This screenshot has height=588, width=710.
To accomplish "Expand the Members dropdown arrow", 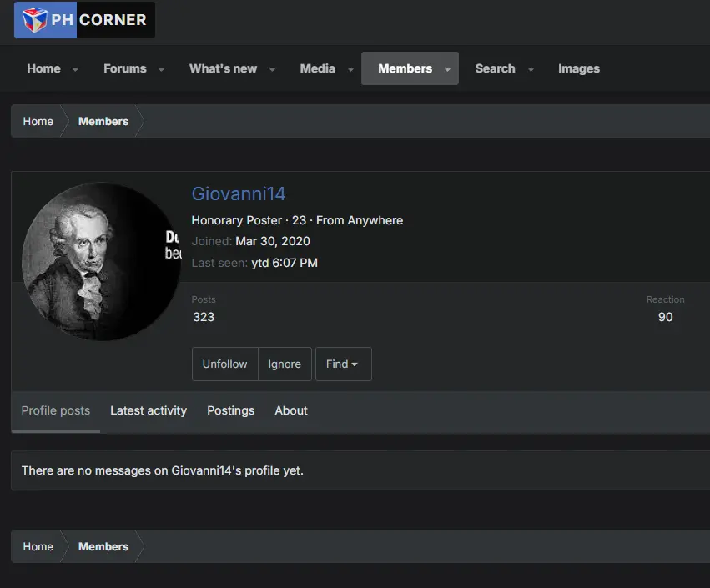I will (447, 69).
